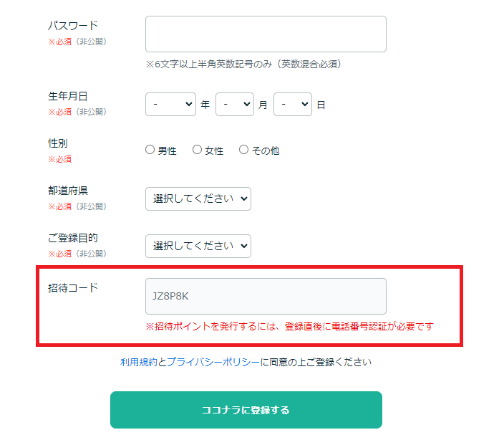Screen dimensions: 504x440
Task: Open the ご登録目的 purpose dropdown
Action: (x=198, y=246)
